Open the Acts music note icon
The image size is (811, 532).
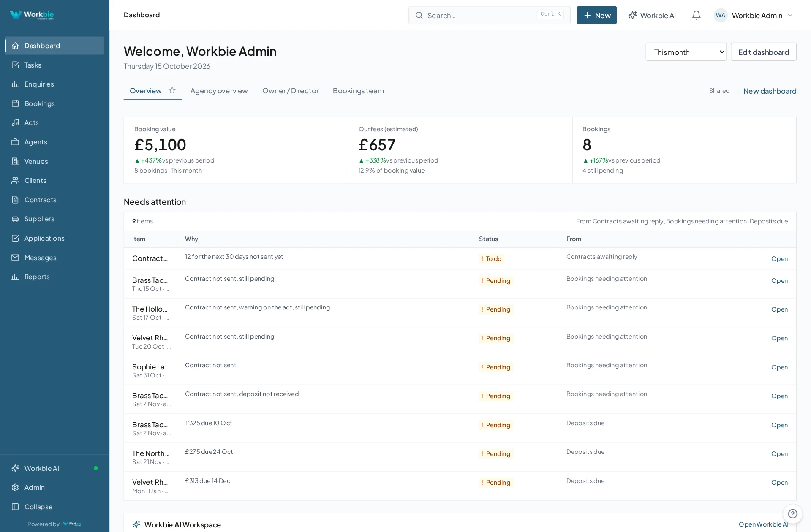(x=15, y=122)
